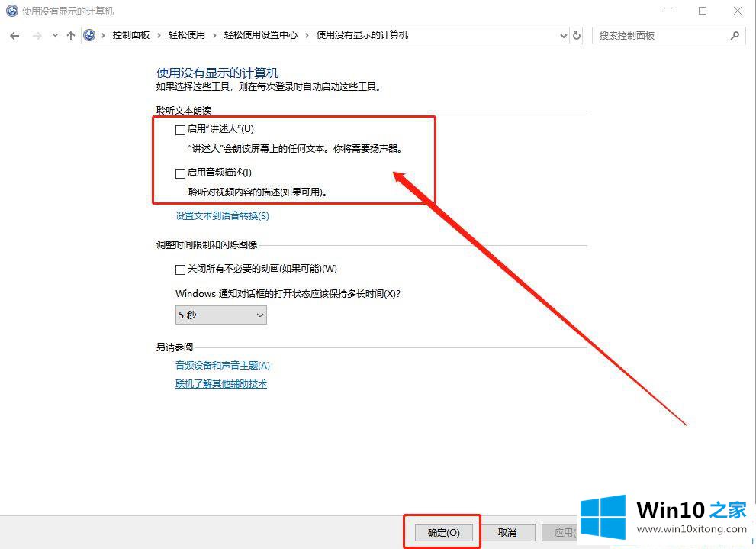Open 音频设备和声音主题 link
Screen dimensions: 756x549
223,365
